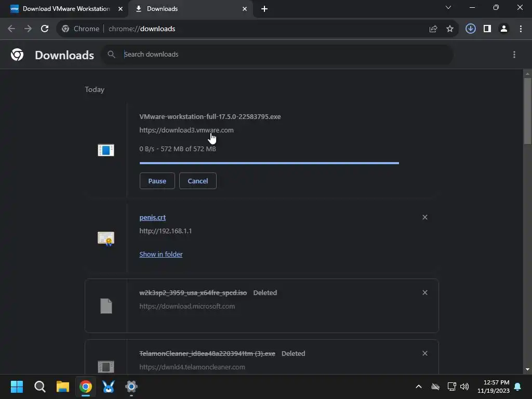Click VMware-workstation-full-17.5.0-22583795.exe file name
The image size is (532, 399).
pos(210,116)
